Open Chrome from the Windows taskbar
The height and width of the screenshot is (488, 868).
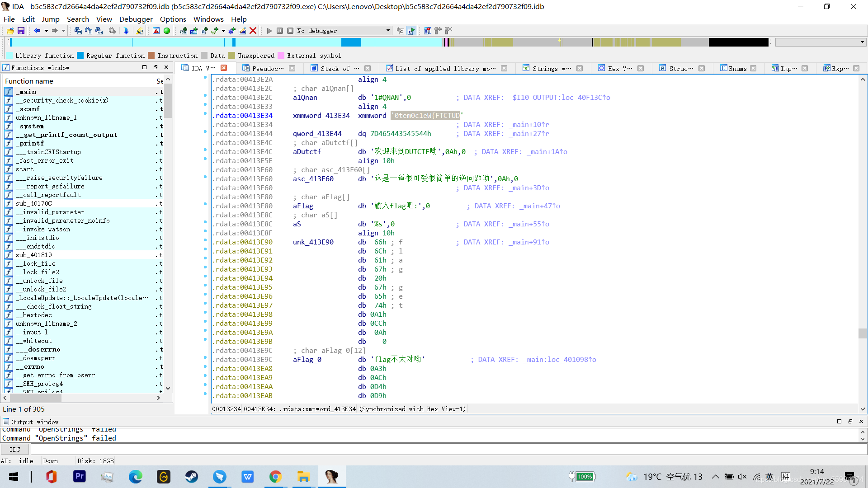(x=275, y=477)
